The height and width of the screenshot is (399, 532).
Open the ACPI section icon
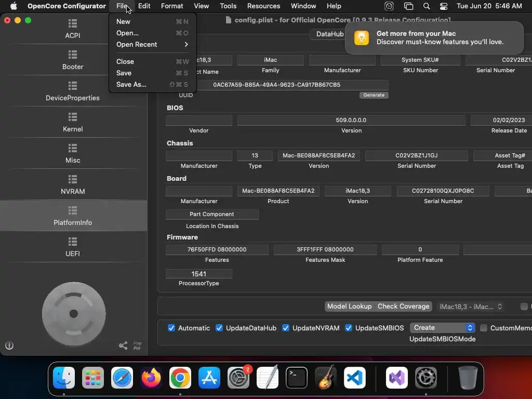tap(73, 23)
